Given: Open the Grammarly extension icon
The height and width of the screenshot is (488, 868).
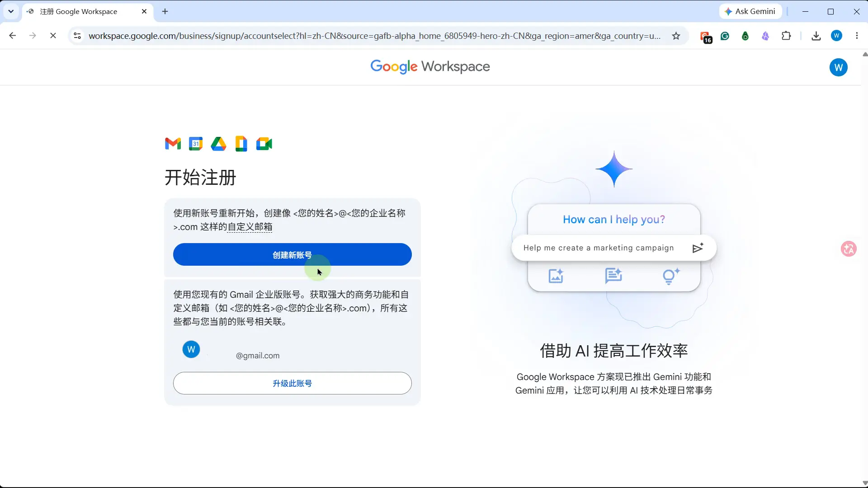Looking at the screenshot, I should pos(725,36).
